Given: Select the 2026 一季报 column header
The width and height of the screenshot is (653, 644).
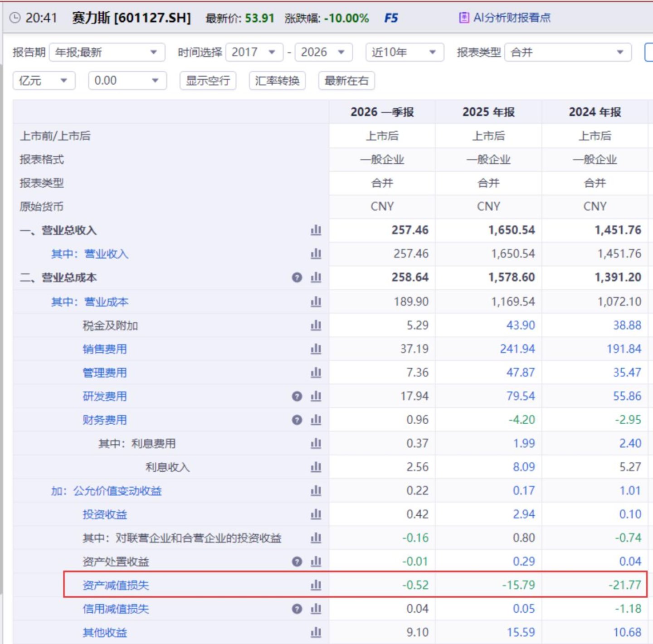Looking at the screenshot, I should tap(382, 112).
